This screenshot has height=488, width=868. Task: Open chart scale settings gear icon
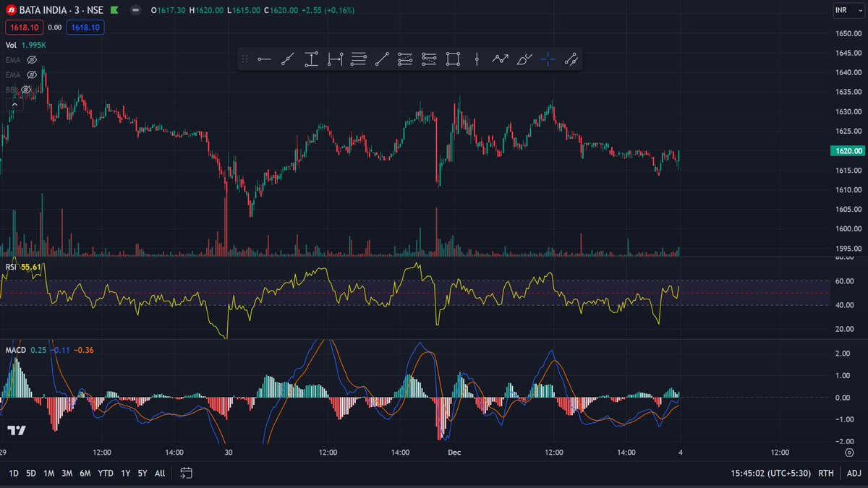coord(849,453)
